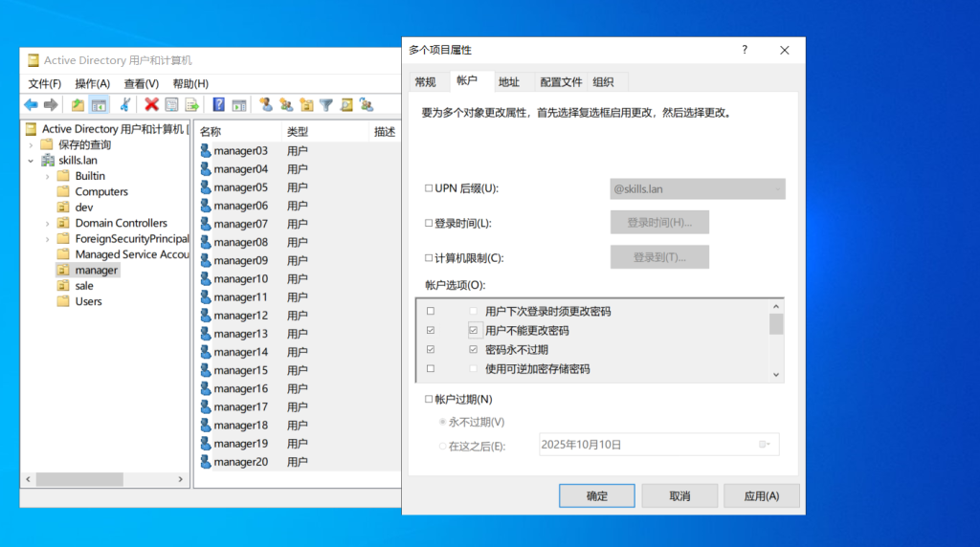Click down arrow of account options scrollbar
The height and width of the screenshot is (547, 980).
point(776,375)
